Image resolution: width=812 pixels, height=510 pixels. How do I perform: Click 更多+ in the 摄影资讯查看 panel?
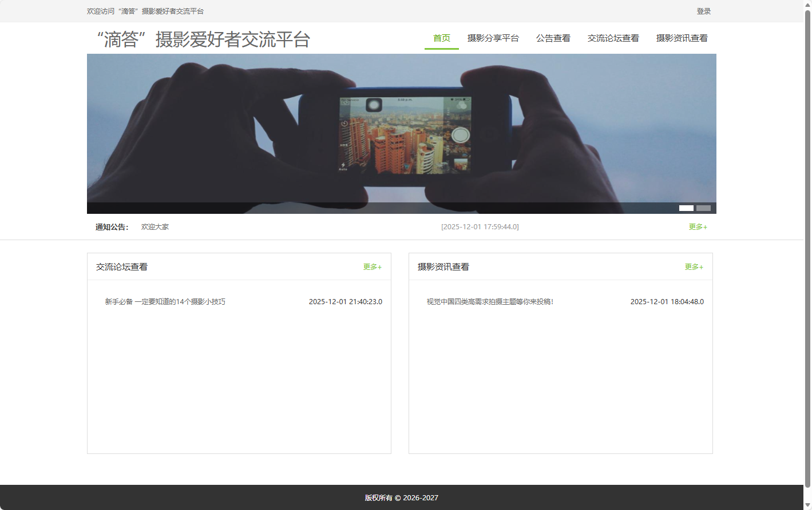pos(694,266)
